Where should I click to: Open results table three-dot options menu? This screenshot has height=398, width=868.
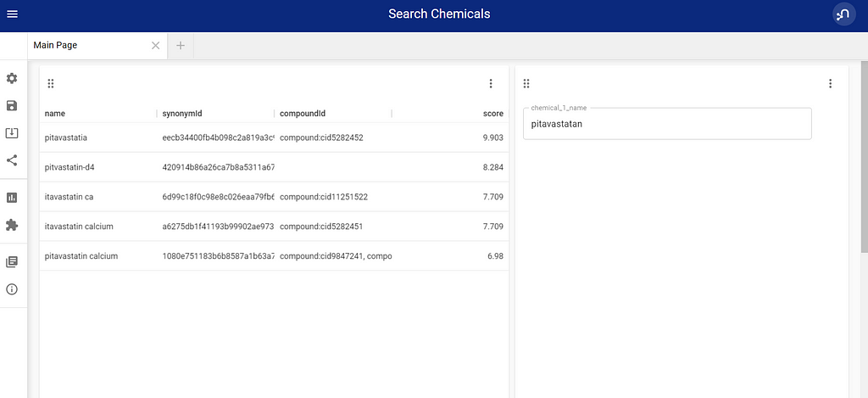pyautogui.click(x=491, y=84)
